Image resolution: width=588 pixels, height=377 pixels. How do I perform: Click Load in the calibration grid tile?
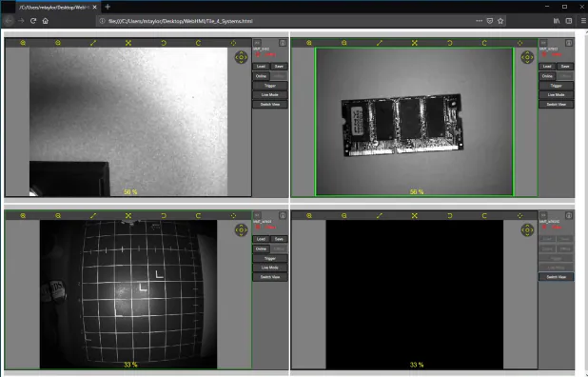click(x=261, y=239)
